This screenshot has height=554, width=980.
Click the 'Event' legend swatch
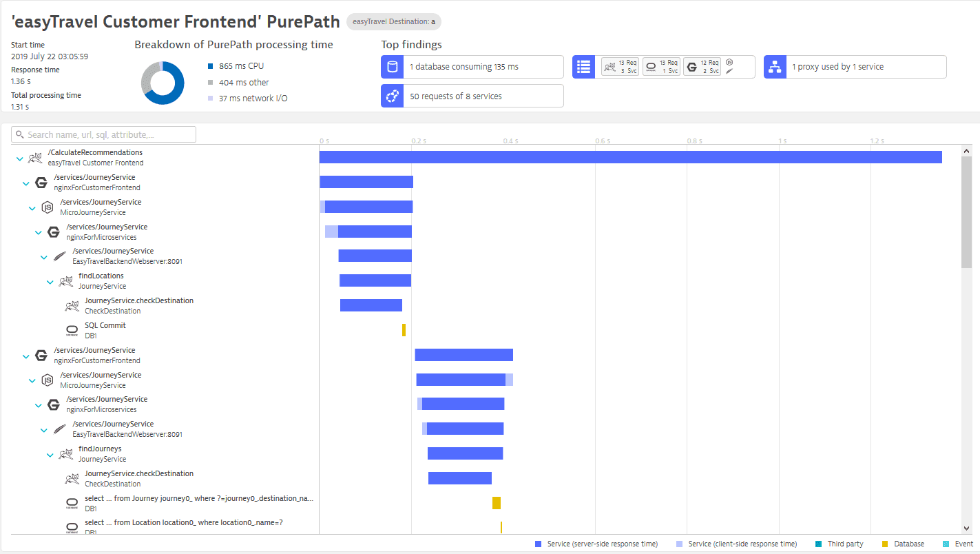click(946, 544)
